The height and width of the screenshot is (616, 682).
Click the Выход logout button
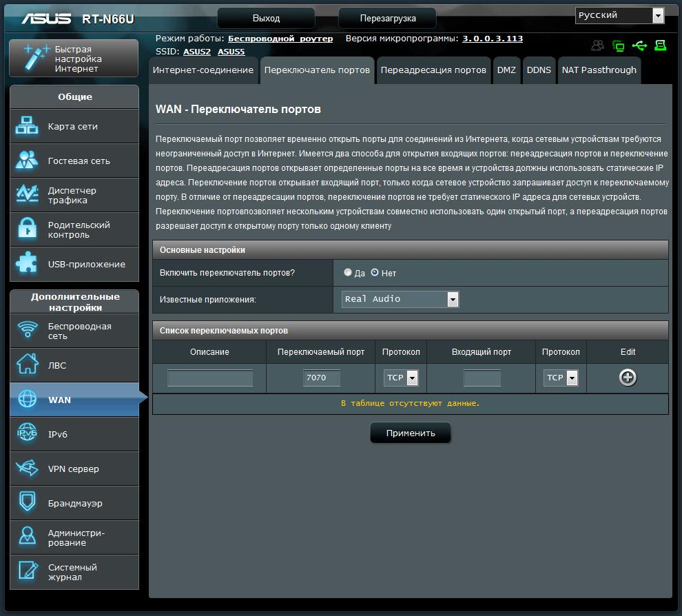(266, 19)
